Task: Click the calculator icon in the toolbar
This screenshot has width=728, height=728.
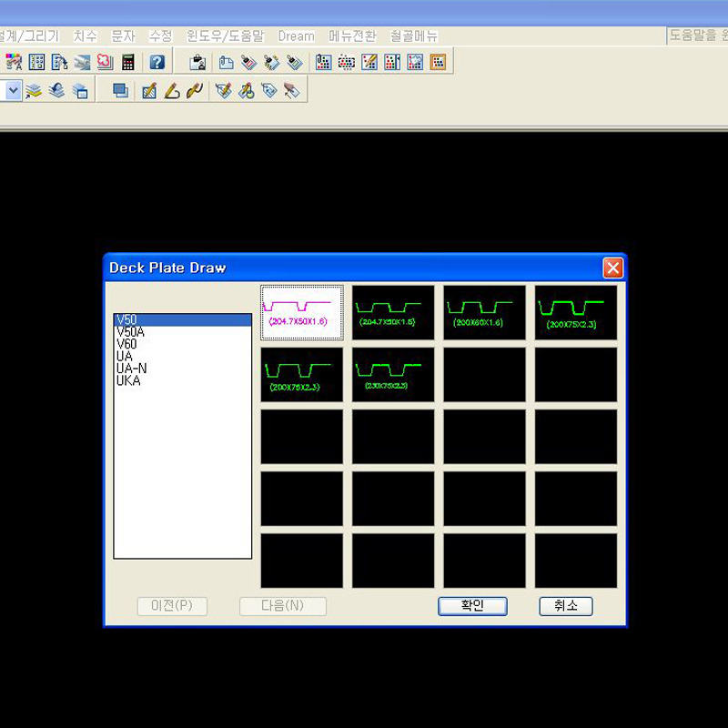Action: click(x=128, y=62)
